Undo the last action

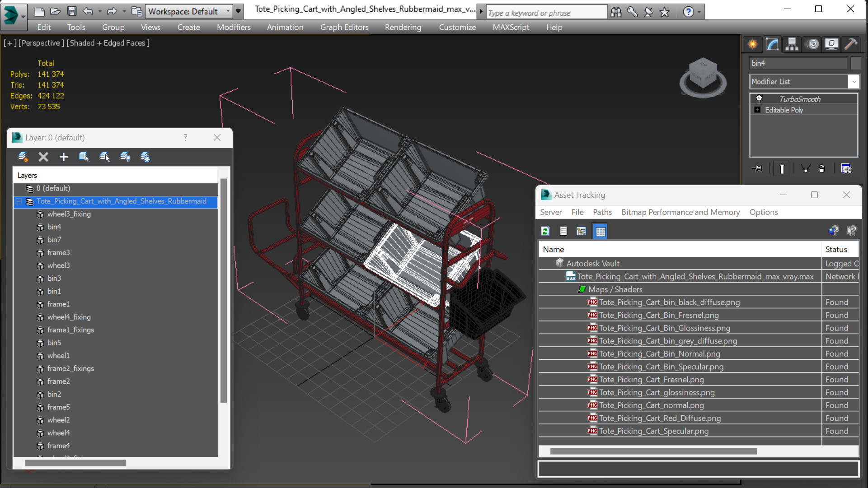pos(88,11)
